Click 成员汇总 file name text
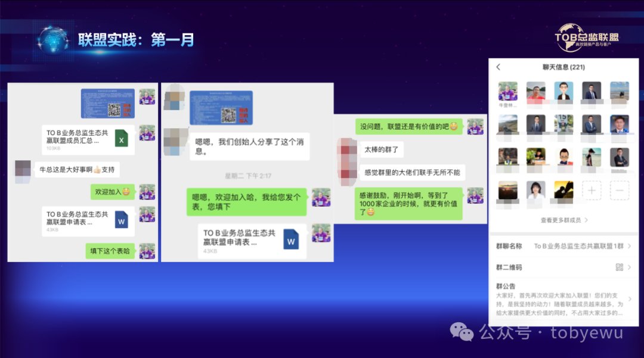This screenshot has width=644, height=358. pyautogui.click(x=77, y=136)
